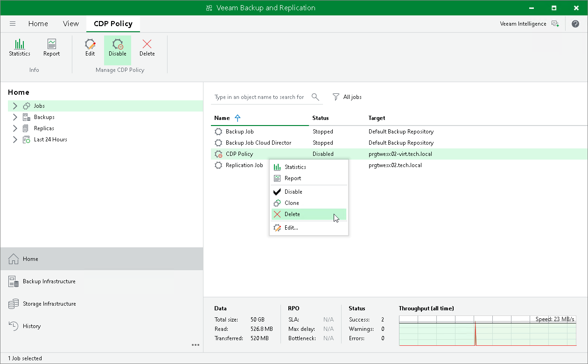Image resolution: width=588 pixels, height=364 pixels.
Task: Click the History clock icon
Action: point(14,326)
